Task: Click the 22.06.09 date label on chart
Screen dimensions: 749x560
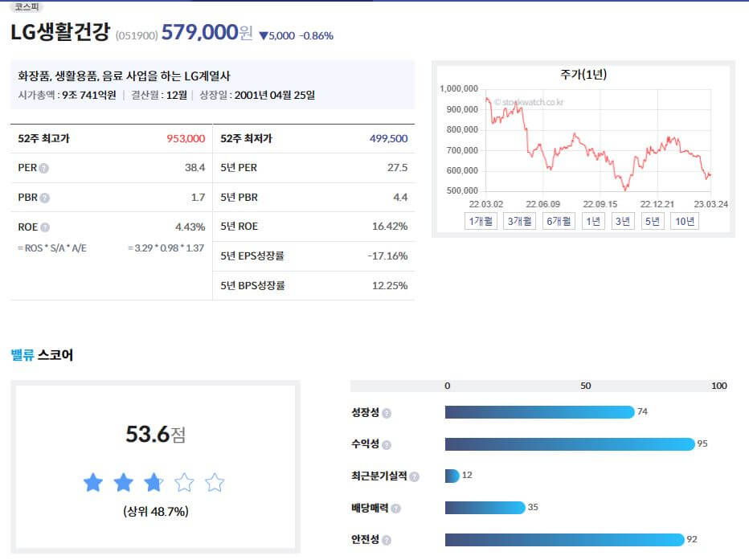Action: point(543,204)
